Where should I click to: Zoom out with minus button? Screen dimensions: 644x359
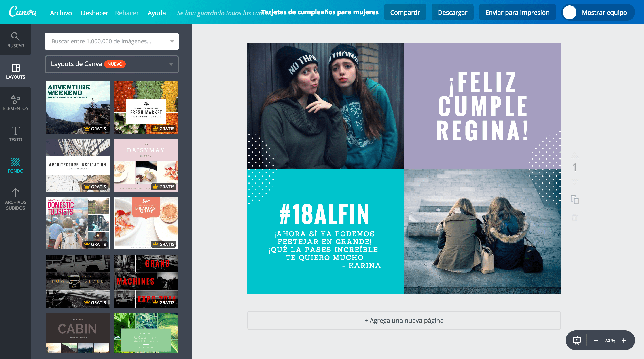[596, 340]
